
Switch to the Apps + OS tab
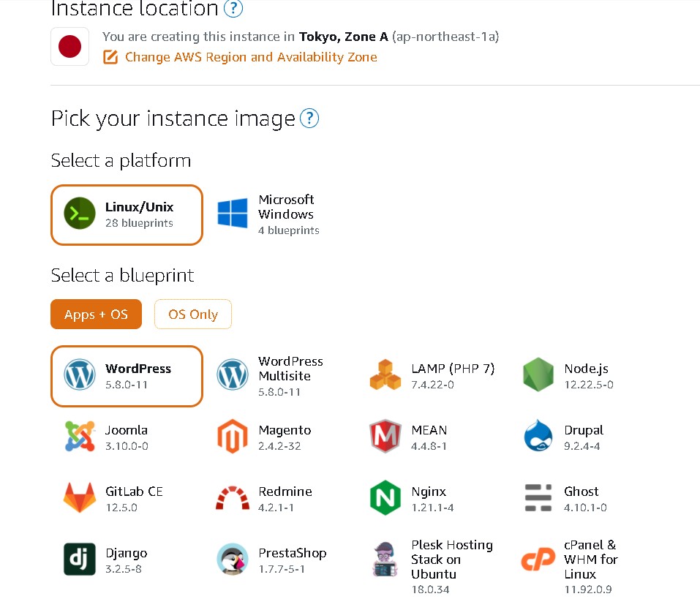click(x=96, y=315)
